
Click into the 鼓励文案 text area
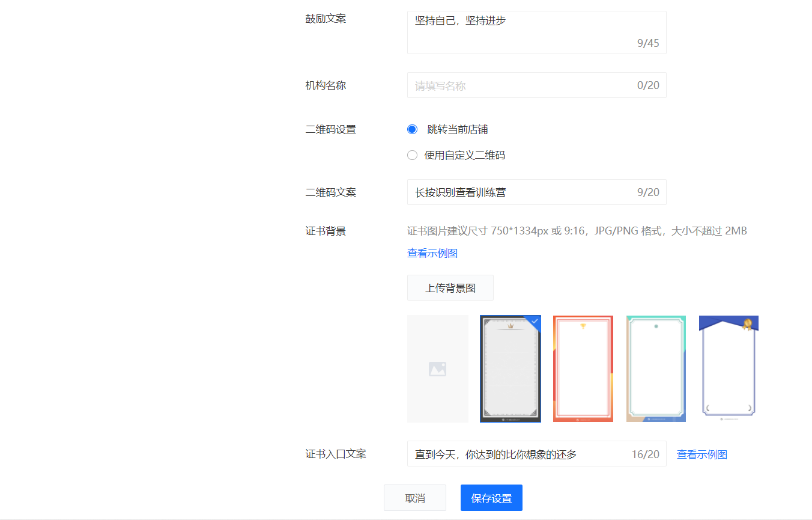(x=523, y=32)
